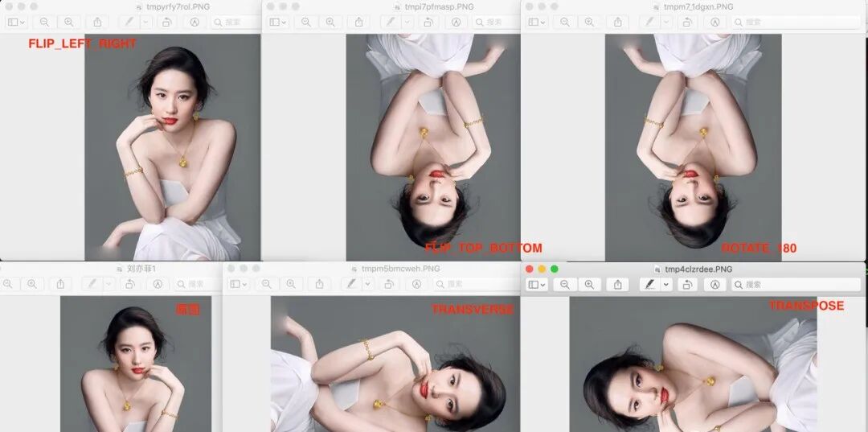Zoom in on tmp4clzrdee.PNG window

[589, 285]
